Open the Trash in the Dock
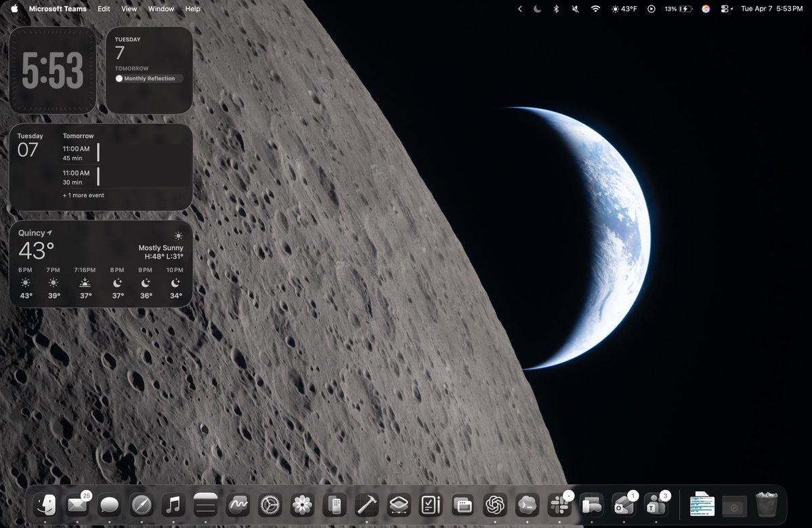 tap(767, 504)
